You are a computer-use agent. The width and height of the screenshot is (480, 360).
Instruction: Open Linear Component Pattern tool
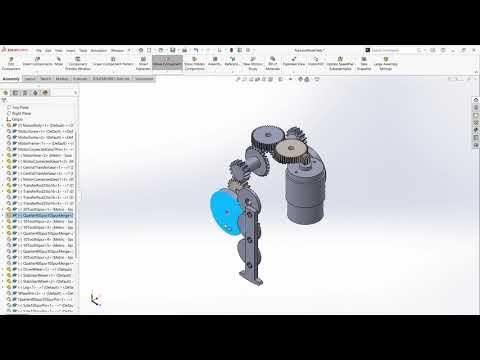point(113,62)
